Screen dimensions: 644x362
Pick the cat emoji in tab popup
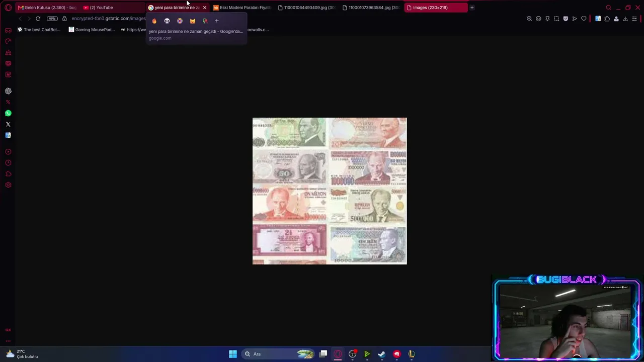coord(192,21)
